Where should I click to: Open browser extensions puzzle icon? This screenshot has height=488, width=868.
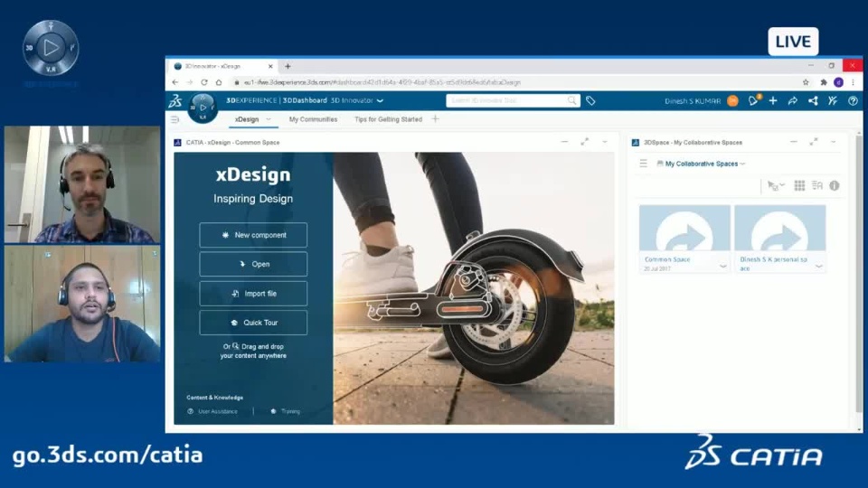(824, 82)
